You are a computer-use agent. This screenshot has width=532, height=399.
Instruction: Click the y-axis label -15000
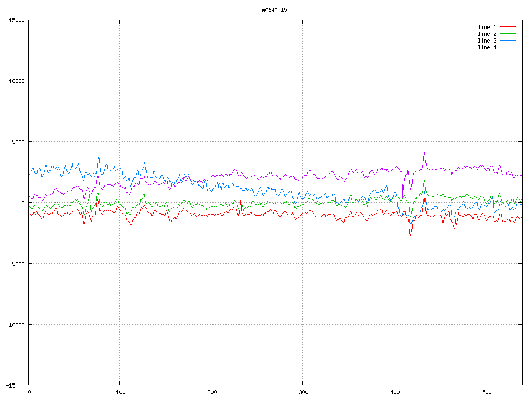coord(15,385)
